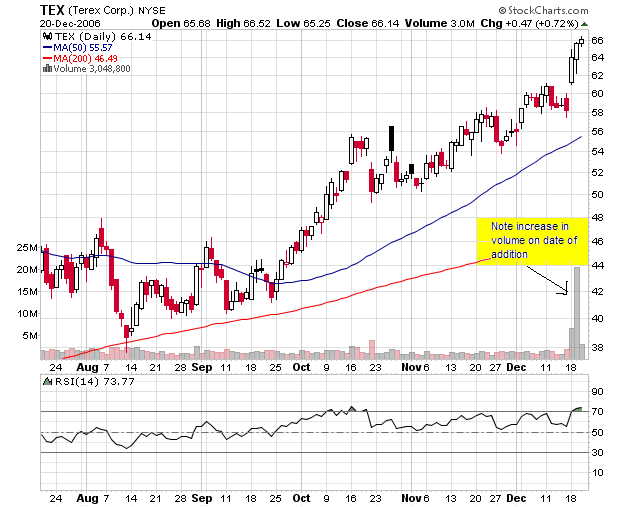Click the red MA(200) line swatch in the legend

[x=47, y=59]
